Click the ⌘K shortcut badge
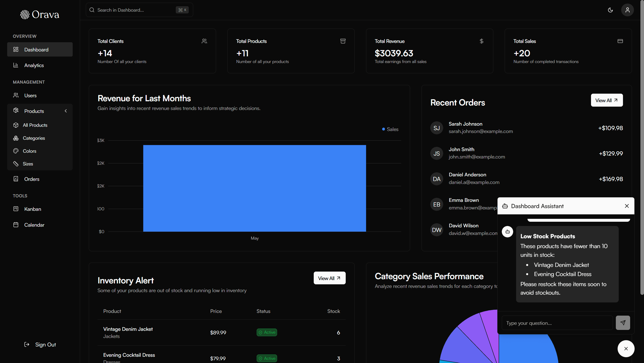 click(182, 10)
